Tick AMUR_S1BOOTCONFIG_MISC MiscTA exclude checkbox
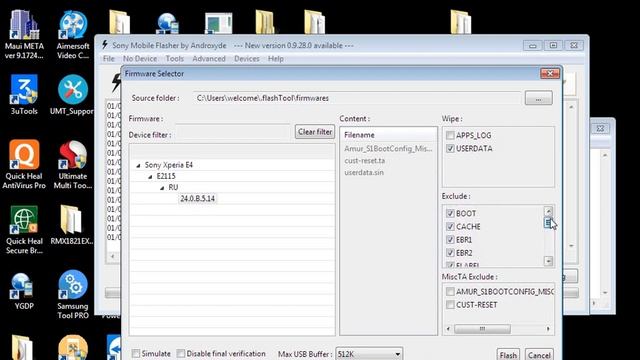Image resolution: width=640 pixels, height=360 pixels. click(x=450, y=291)
